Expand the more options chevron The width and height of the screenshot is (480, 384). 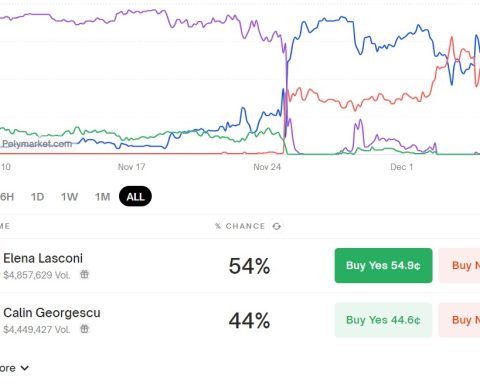pyautogui.click(x=24, y=368)
